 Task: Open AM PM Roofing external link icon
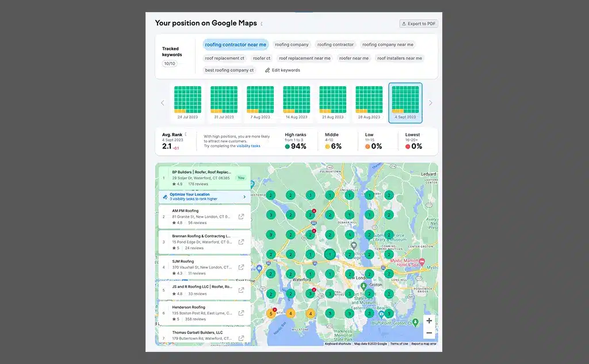tap(241, 217)
